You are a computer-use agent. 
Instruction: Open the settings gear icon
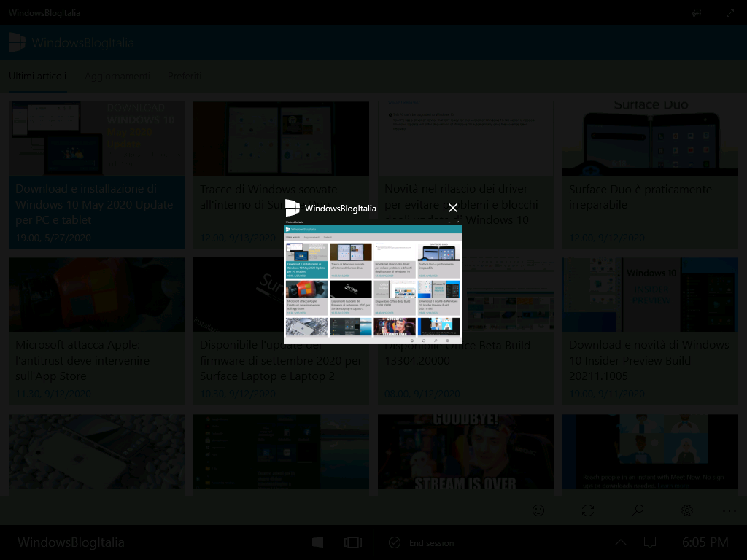click(x=687, y=510)
